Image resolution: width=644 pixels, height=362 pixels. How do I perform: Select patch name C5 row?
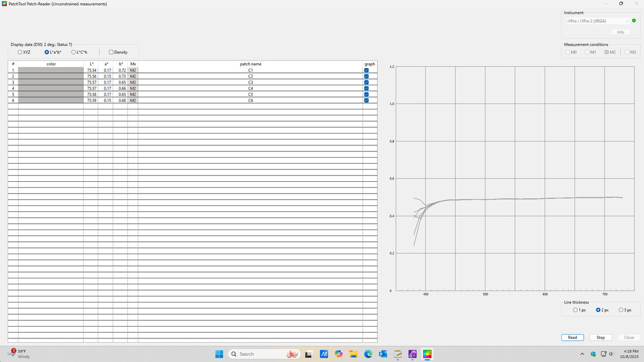250,94
